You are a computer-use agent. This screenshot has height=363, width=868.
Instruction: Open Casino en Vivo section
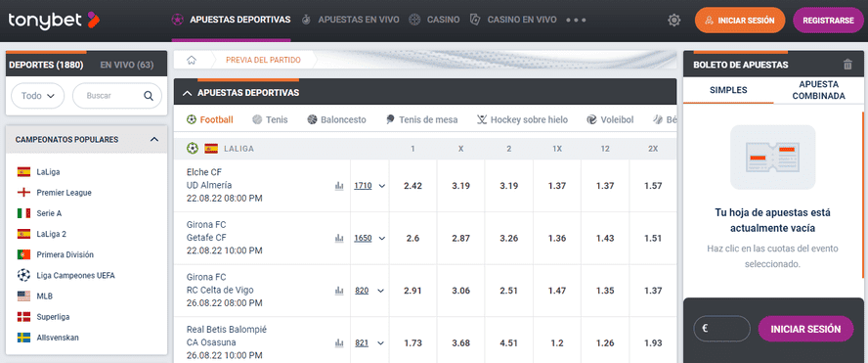(512, 20)
